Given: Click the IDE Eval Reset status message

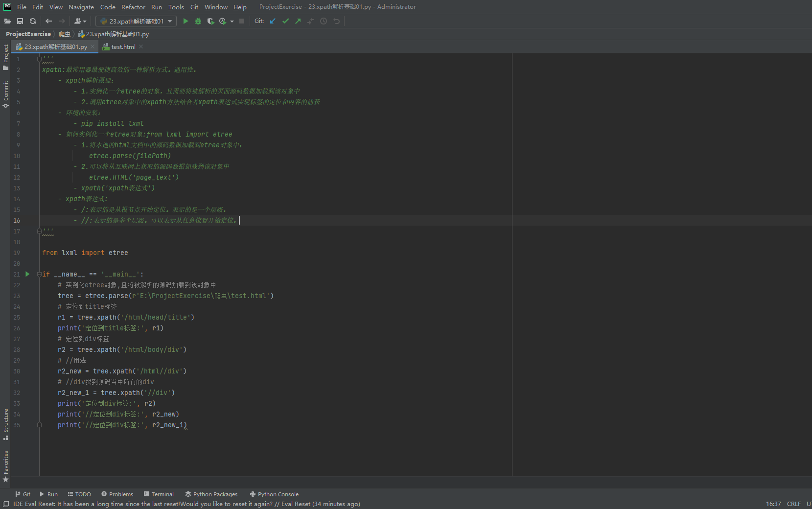Looking at the screenshot, I should pyautogui.click(x=186, y=504).
